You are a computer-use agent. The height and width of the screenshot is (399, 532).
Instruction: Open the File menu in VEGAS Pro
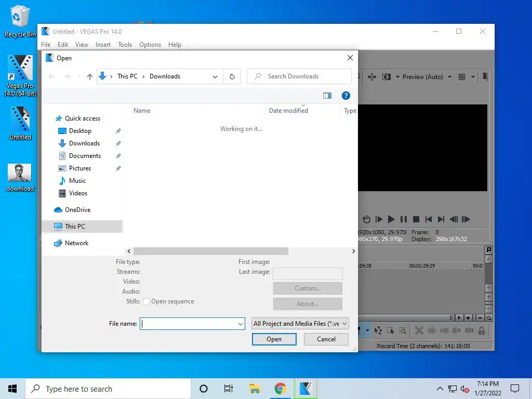point(46,45)
